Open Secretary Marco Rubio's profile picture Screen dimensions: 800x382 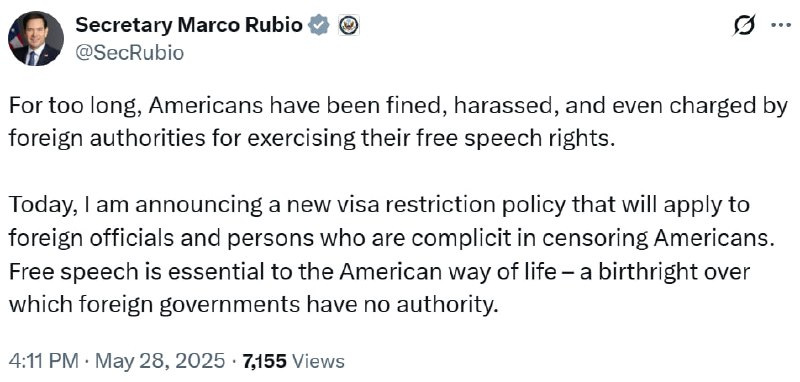(x=36, y=38)
